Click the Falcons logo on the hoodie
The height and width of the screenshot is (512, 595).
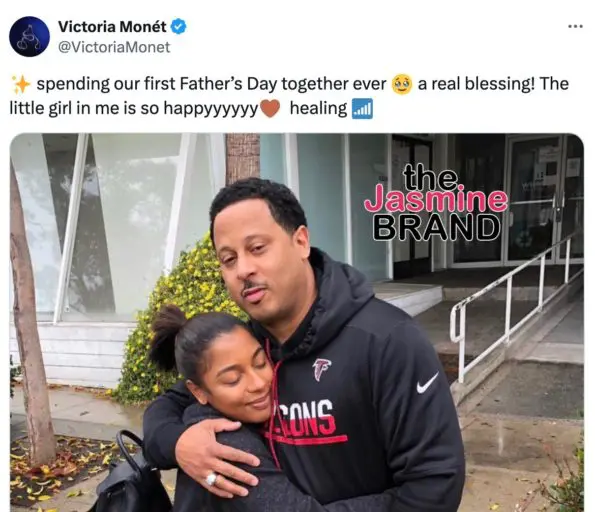click(x=321, y=369)
